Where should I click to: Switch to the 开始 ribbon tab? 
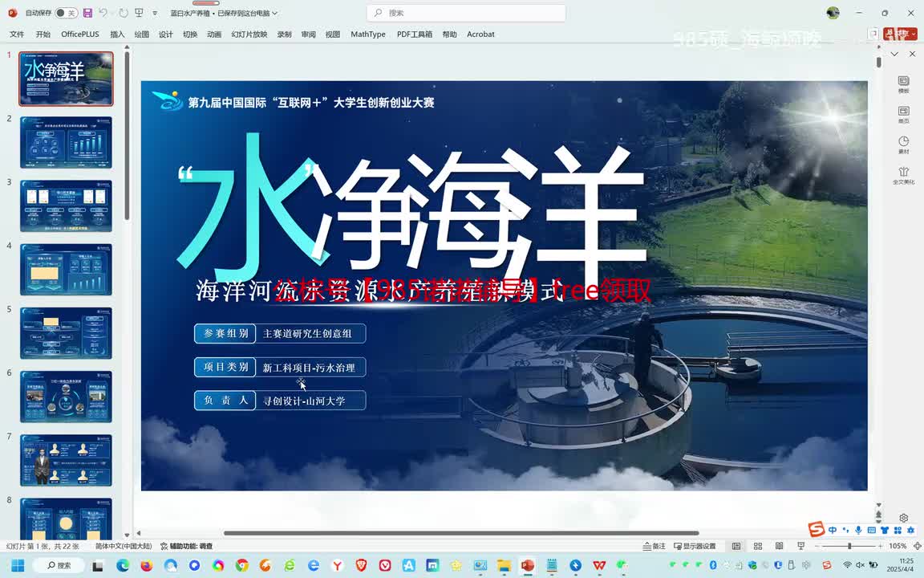pos(43,35)
